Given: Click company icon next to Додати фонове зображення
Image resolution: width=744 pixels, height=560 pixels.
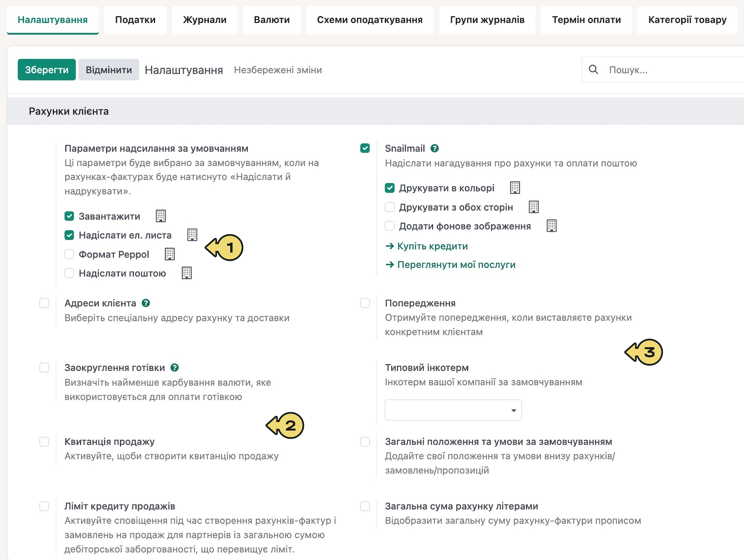Looking at the screenshot, I should (x=551, y=226).
